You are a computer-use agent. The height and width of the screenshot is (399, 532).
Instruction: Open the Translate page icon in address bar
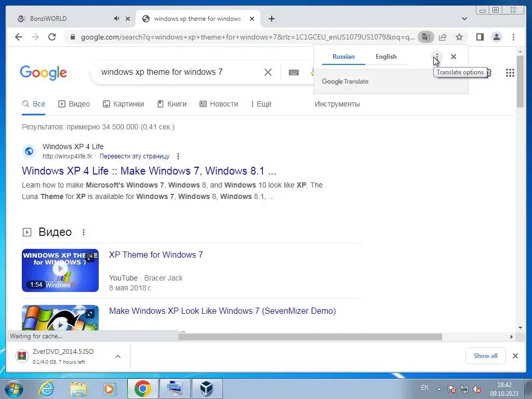pyautogui.click(x=426, y=37)
